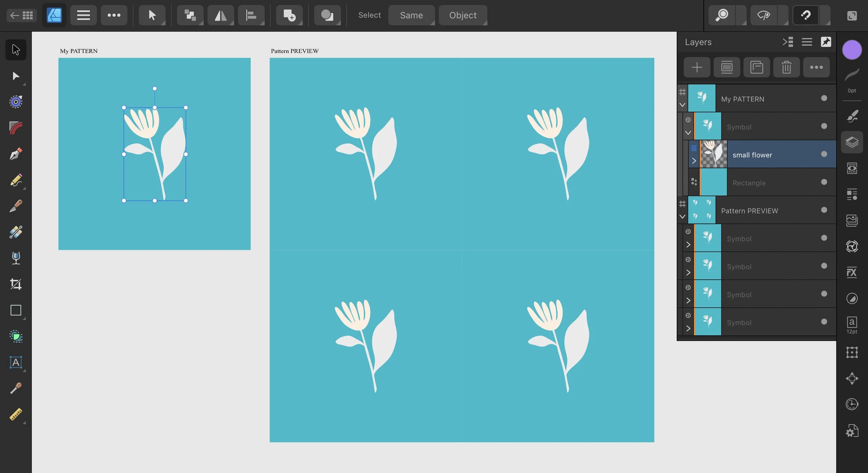This screenshot has height=473, width=868.
Task: Duplicate the layer with the copy icon
Action: coord(757,67)
